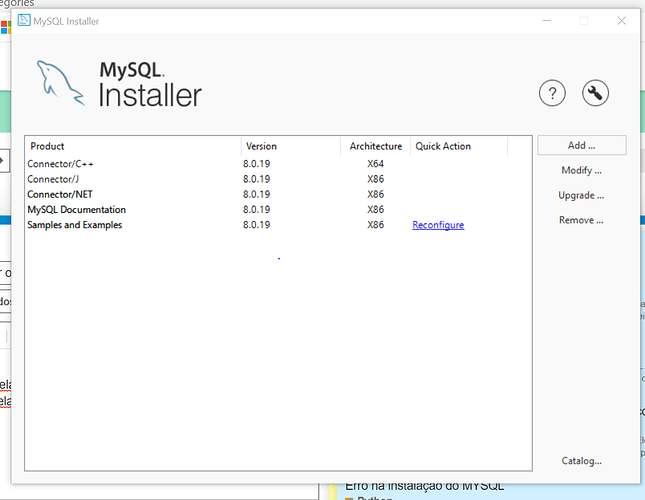Viewport: 645px width, 500px height.
Task: Sort by the Product column header
Action: (x=134, y=146)
